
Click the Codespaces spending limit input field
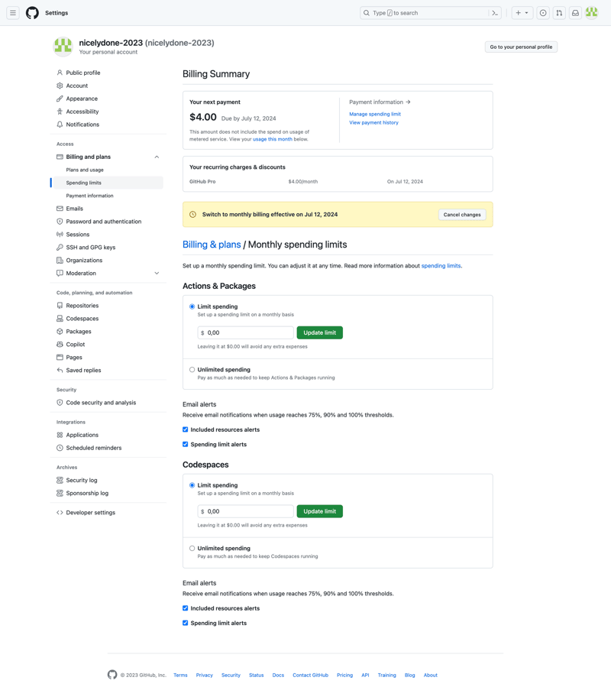click(244, 511)
